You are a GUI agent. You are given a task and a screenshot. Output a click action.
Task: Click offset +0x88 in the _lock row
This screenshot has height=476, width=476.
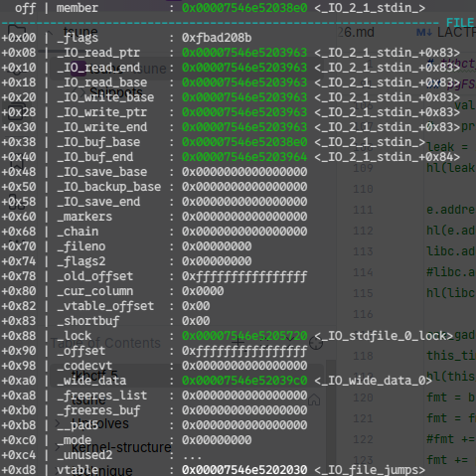click(19, 336)
